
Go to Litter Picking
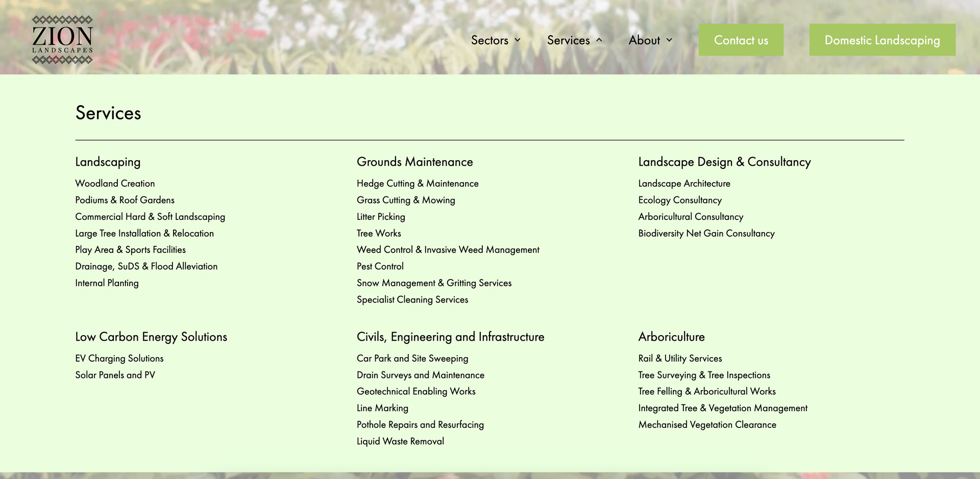pos(381,216)
